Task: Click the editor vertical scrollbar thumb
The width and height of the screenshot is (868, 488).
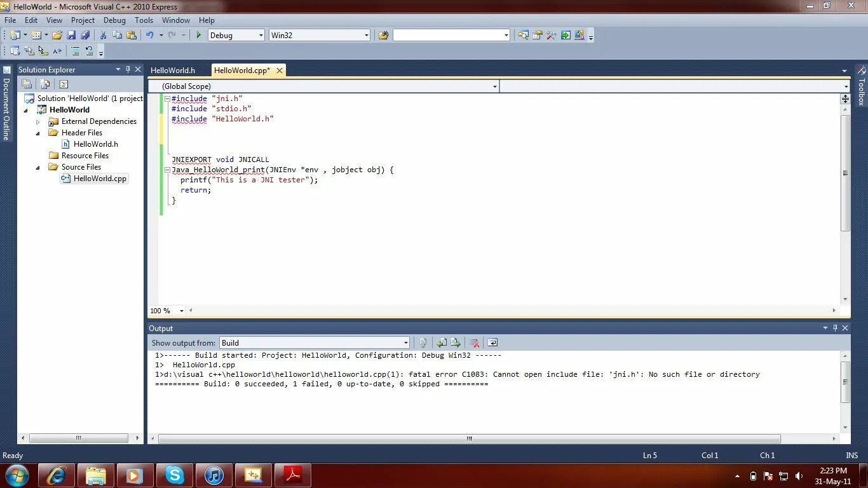Action: tap(845, 173)
